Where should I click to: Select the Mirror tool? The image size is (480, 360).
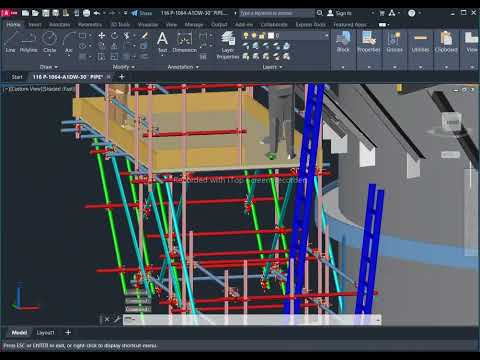pos(114,46)
